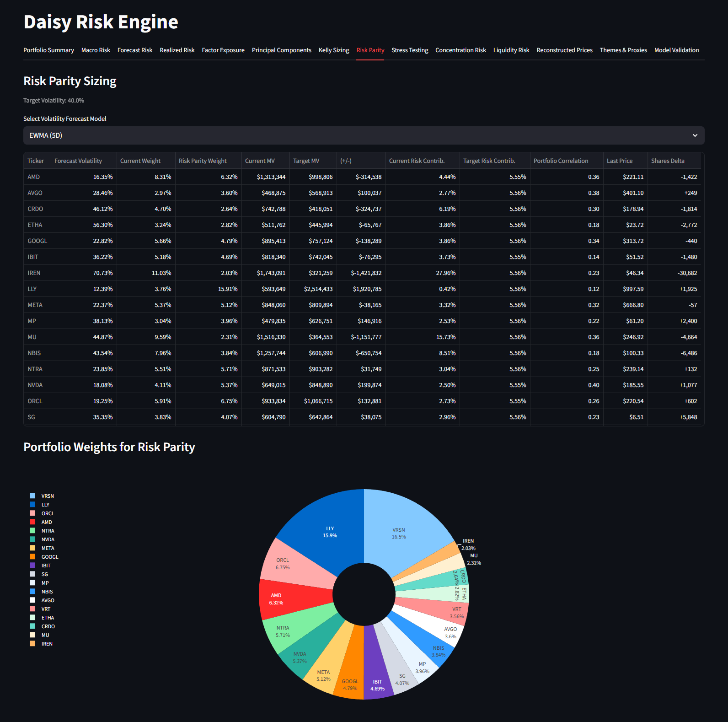Select the NVDA row ticker cell
Viewport: 728px width, 722px height.
click(x=35, y=385)
